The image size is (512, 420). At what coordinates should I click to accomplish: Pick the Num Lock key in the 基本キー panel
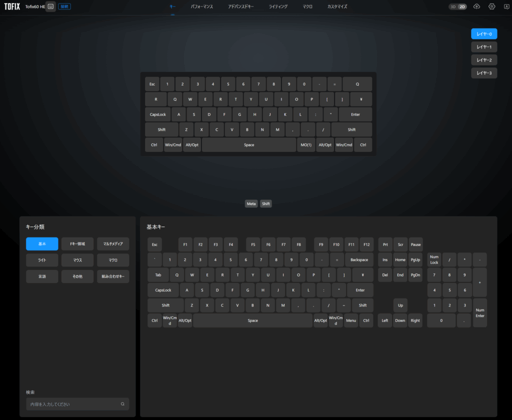tap(434, 259)
